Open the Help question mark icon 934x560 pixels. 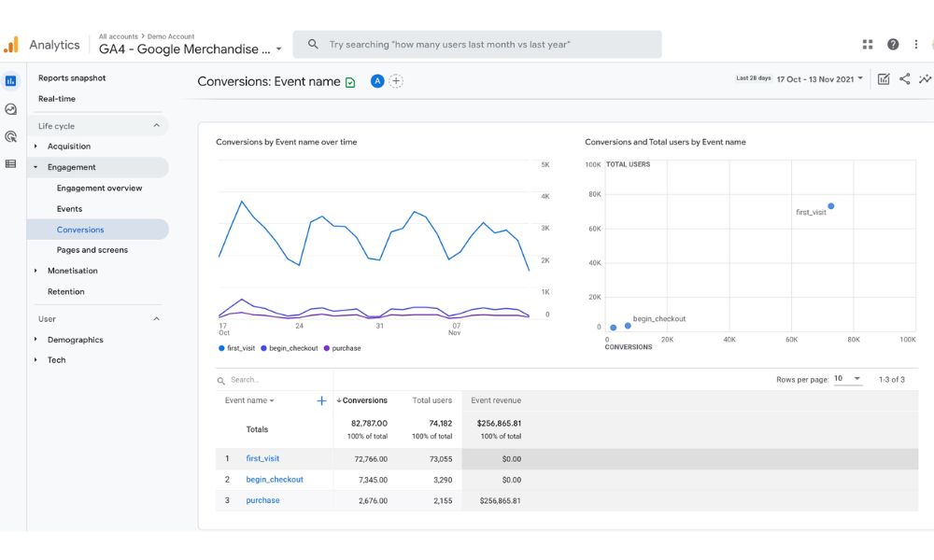(892, 44)
